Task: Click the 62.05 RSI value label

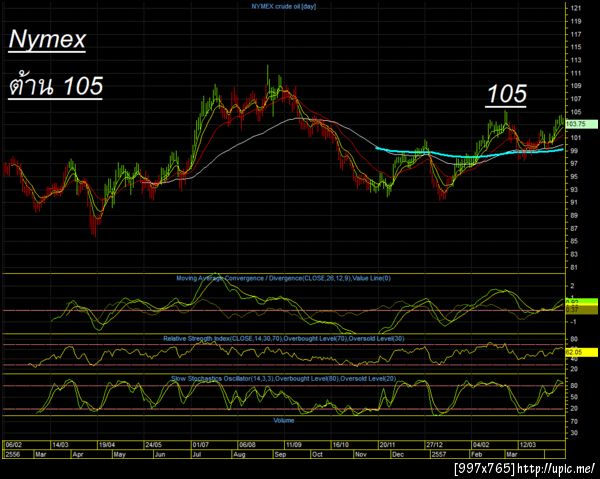Action: click(582, 352)
